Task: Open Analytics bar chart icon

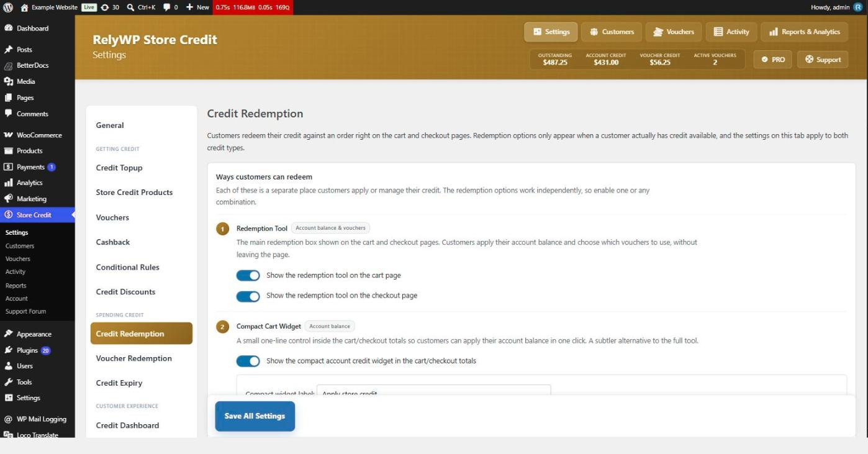Action: pos(9,183)
